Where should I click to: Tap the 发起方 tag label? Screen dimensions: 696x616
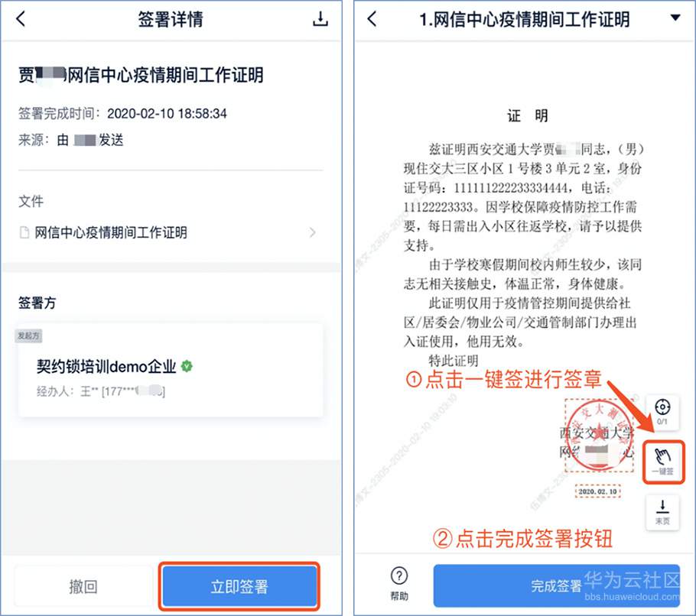[x=28, y=336]
